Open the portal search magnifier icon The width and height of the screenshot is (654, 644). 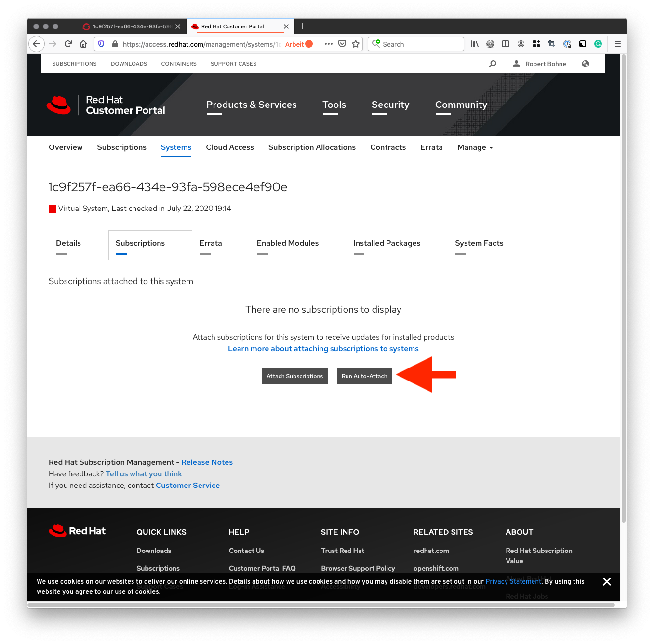[x=493, y=64]
